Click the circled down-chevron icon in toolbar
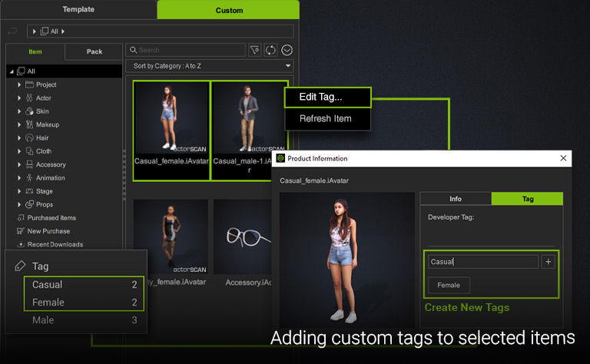Screen dimensions: 590x364 (x=287, y=50)
